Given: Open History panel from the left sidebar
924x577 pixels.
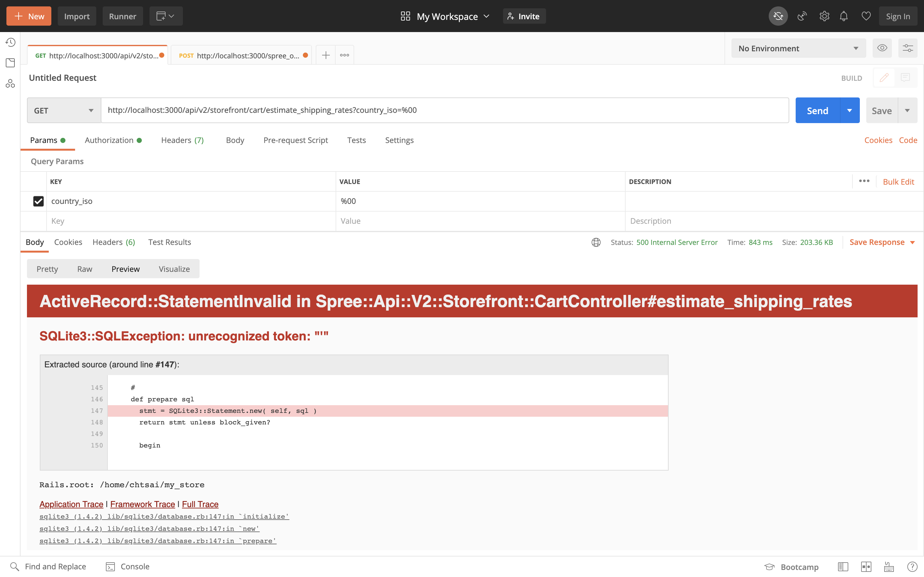Looking at the screenshot, I should tap(10, 42).
